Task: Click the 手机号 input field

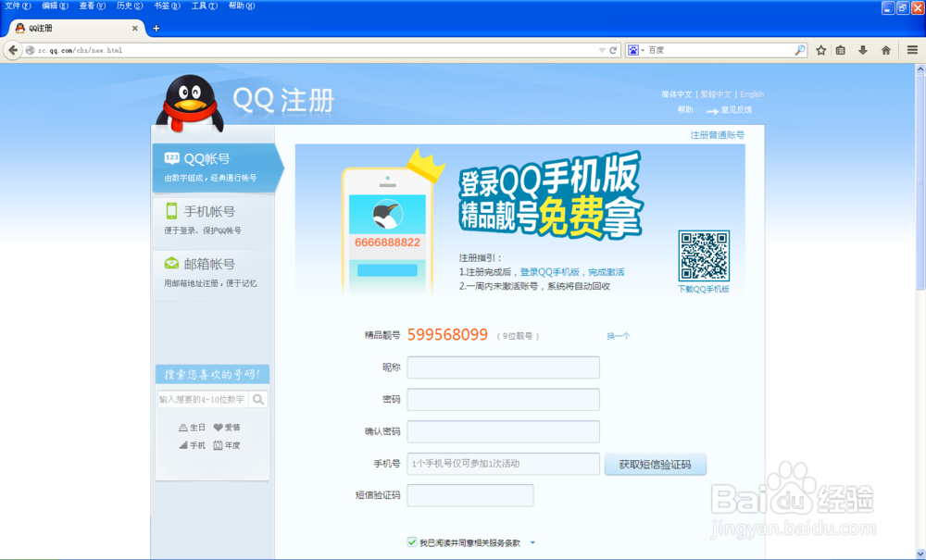Action: click(503, 464)
